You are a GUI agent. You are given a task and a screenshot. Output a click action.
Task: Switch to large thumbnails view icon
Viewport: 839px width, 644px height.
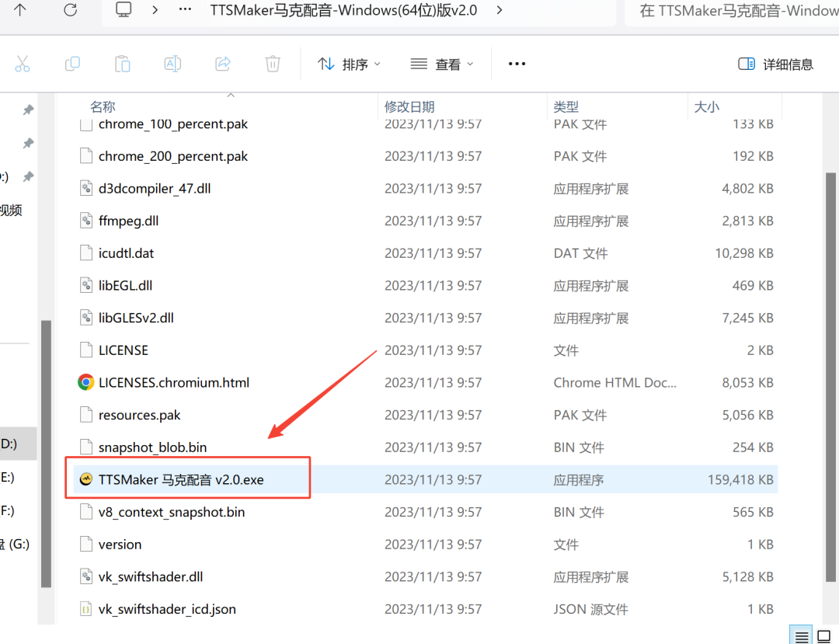point(824,636)
